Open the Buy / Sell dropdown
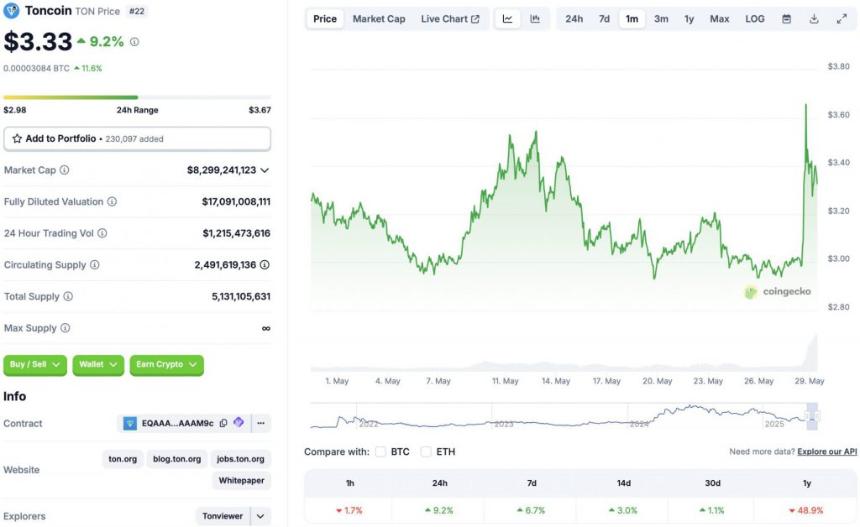Image resolution: width=860 pixels, height=527 pixels. coord(36,365)
